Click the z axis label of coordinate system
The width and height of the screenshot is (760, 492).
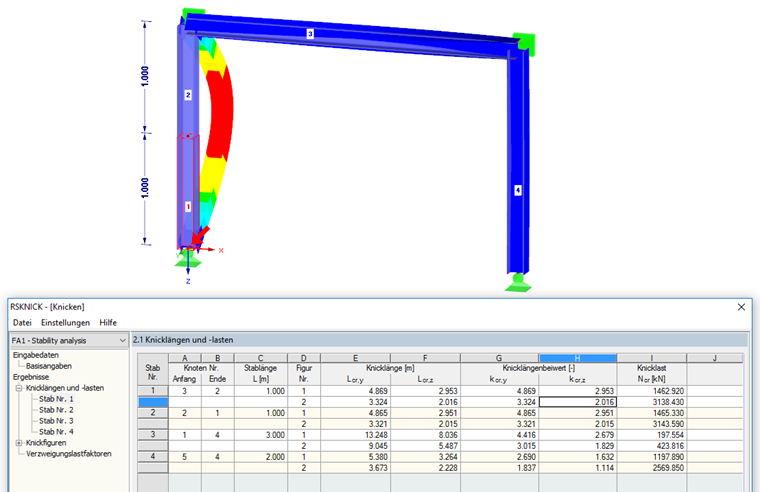[188, 281]
